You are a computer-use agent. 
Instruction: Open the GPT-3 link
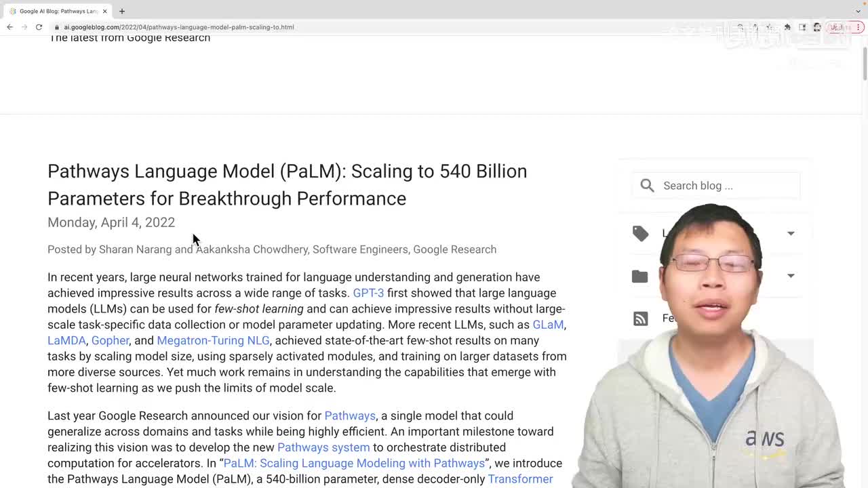coord(368,293)
